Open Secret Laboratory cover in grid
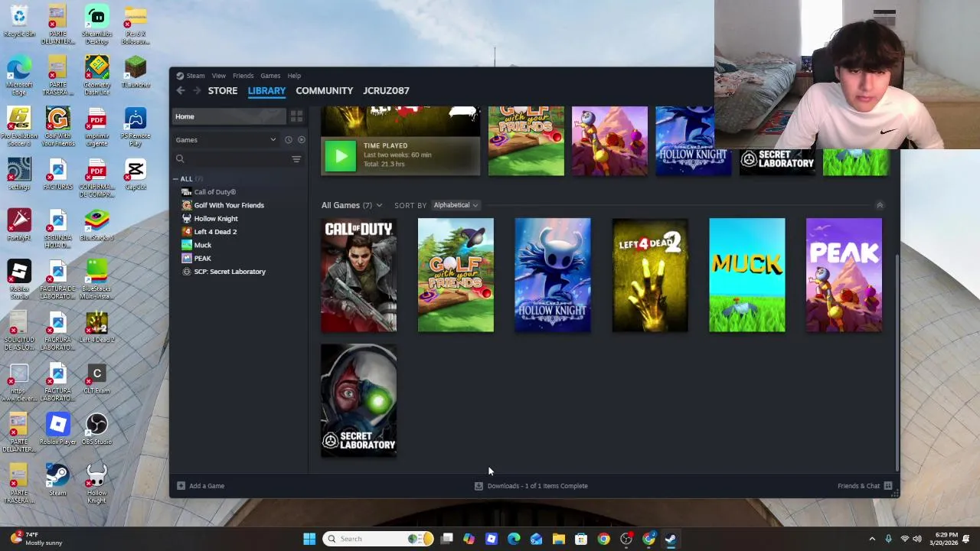Viewport: 980px width, 551px height. pos(358,400)
